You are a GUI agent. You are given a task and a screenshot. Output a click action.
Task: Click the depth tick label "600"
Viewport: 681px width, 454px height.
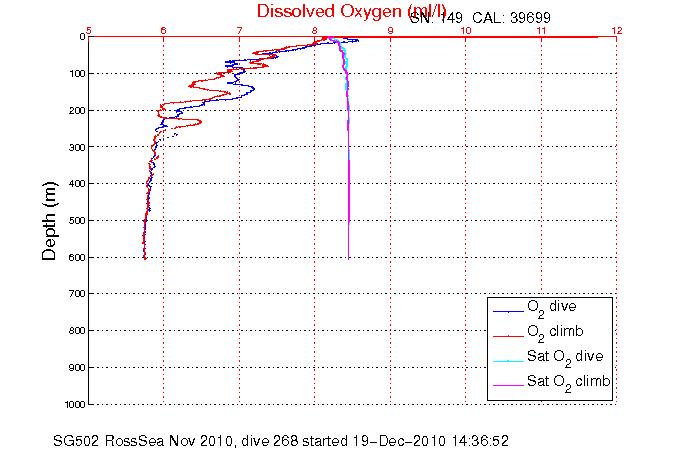coord(77,257)
